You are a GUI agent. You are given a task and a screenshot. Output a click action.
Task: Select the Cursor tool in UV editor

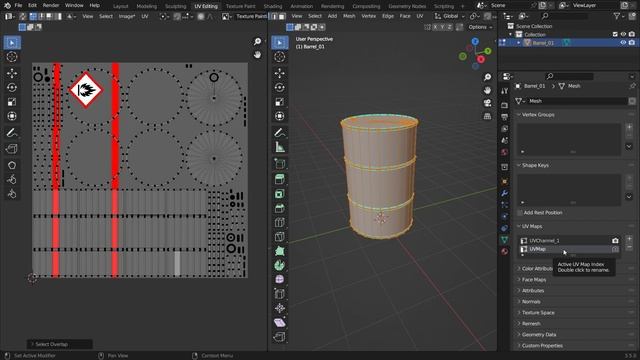(x=12, y=57)
